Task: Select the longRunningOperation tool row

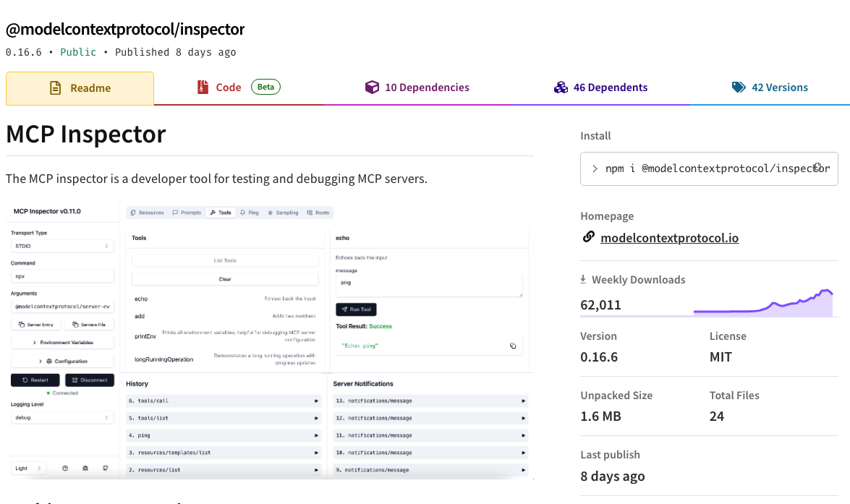Action: click(225, 359)
